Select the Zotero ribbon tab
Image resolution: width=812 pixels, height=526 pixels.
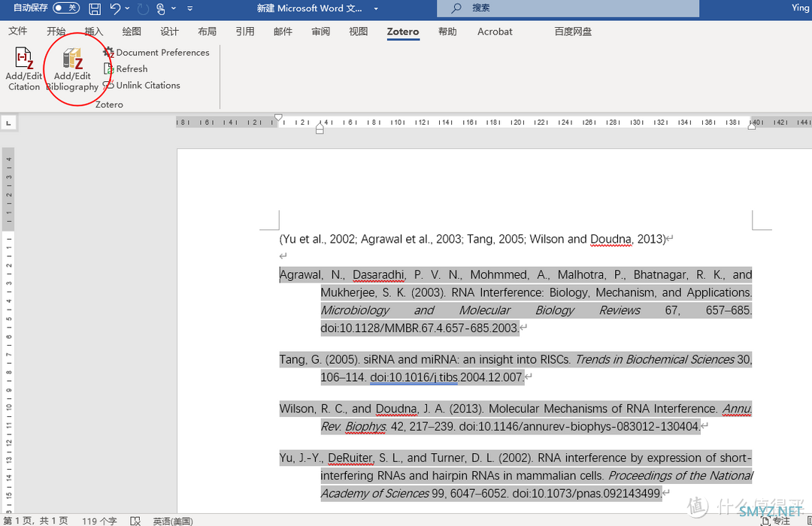pos(403,32)
